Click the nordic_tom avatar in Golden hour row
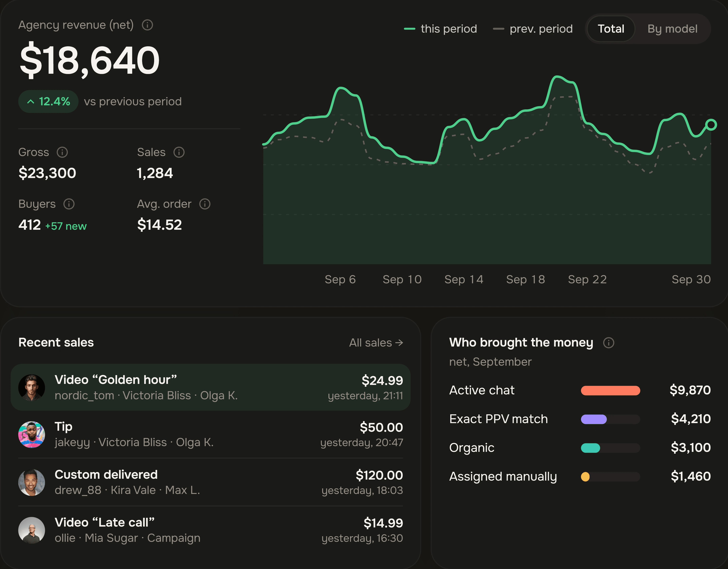Screen dimensions: 728x569 (32, 388)
